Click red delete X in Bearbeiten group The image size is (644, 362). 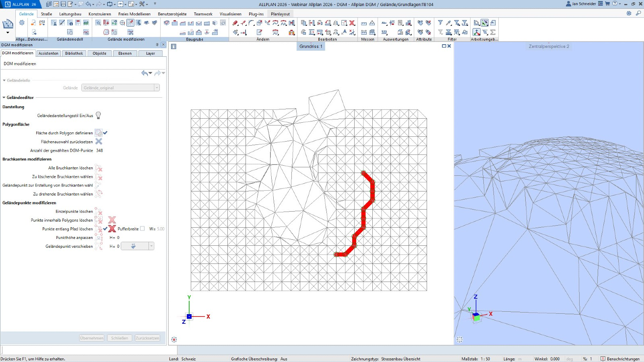[x=352, y=23]
